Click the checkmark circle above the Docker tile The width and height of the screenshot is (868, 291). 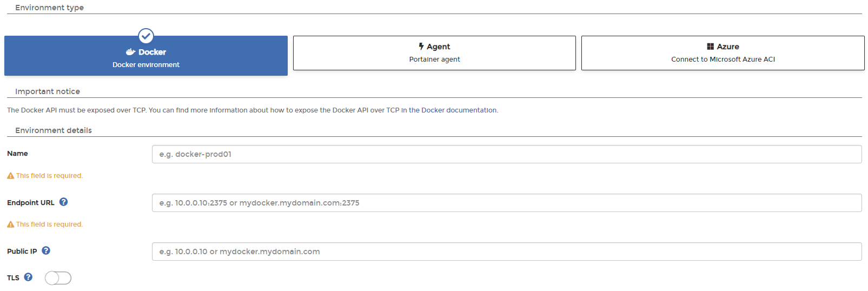(x=146, y=36)
